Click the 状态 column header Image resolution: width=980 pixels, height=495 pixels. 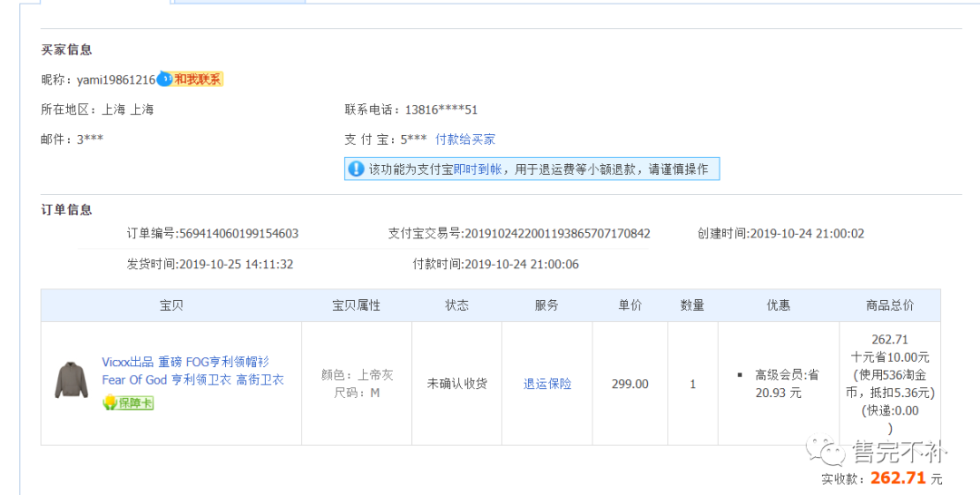click(456, 306)
